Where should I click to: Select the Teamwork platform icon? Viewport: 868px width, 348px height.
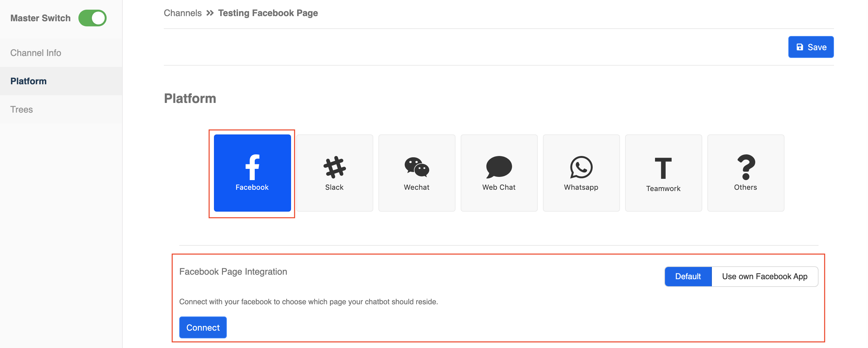[664, 172]
